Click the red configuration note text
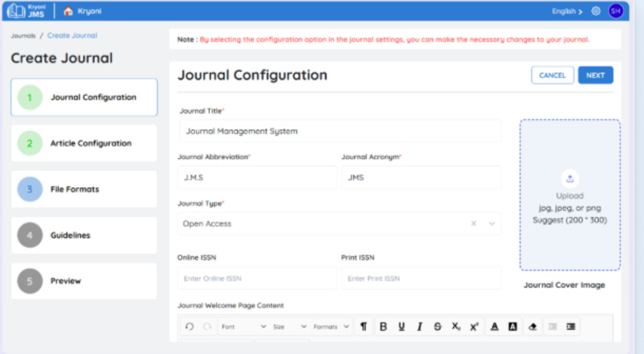644x354 pixels. (x=394, y=39)
